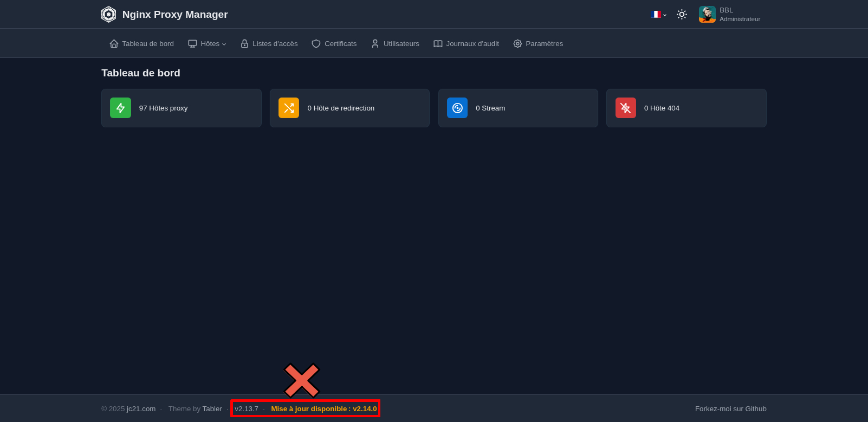Go to Tableau de bord menu item

pos(142,44)
